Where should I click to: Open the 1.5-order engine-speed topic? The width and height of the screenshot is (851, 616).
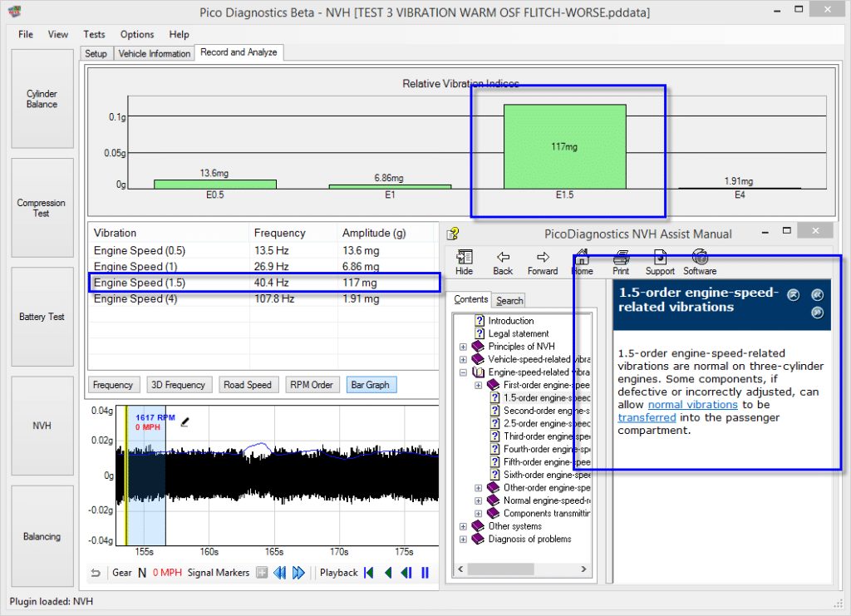point(547,398)
